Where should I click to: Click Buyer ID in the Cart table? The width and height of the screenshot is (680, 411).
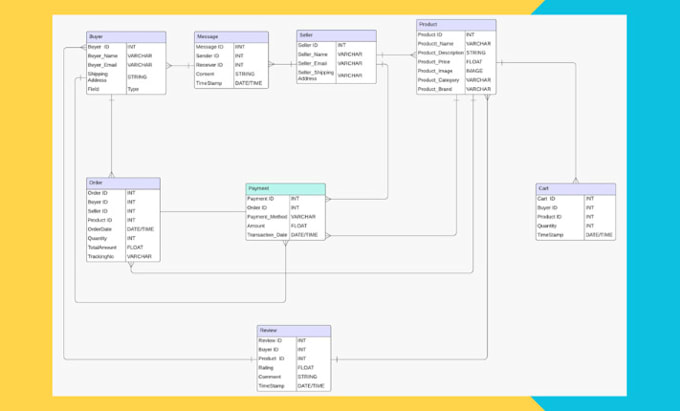click(547, 208)
